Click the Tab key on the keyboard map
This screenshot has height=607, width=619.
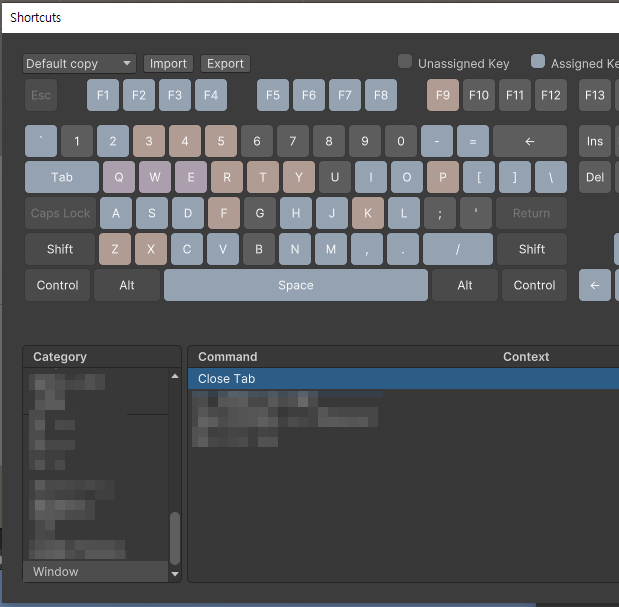click(62, 178)
